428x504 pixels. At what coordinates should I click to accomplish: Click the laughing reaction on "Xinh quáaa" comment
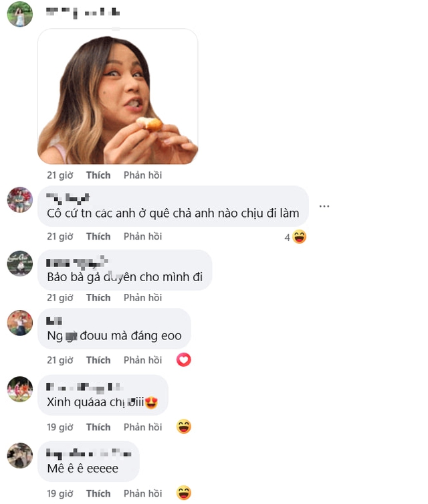(184, 427)
